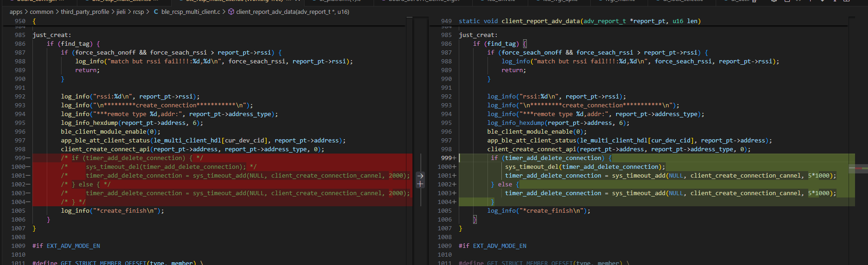The height and width of the screenshot is (265, 868).
Task: Click the stage change plus icon
Action: [420, 184]
